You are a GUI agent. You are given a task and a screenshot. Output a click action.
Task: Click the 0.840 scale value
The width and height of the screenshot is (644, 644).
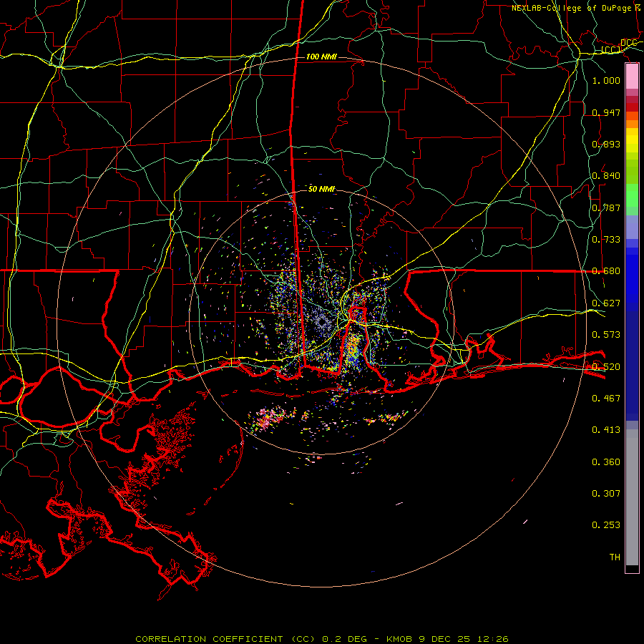click(x=606, y=175)
